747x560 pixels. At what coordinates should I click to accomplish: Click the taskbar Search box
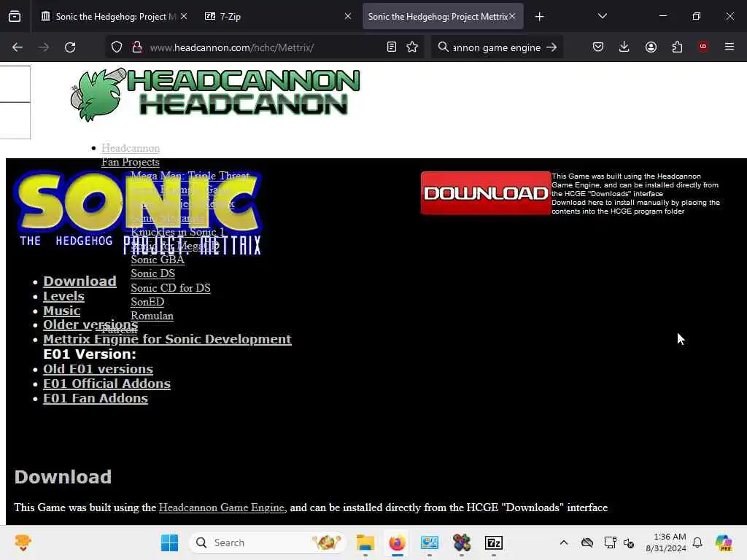tap(268, 542)
